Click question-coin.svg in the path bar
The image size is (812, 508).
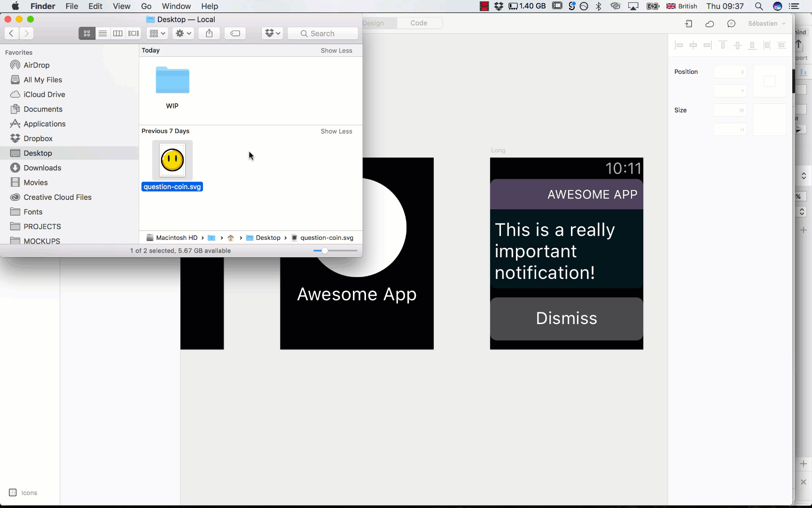pos(322,238)
